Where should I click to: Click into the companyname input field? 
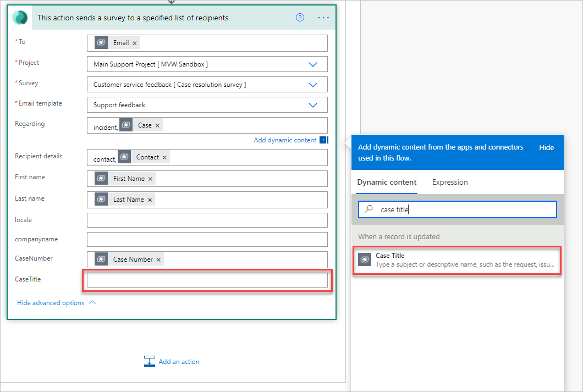[207, 239]
